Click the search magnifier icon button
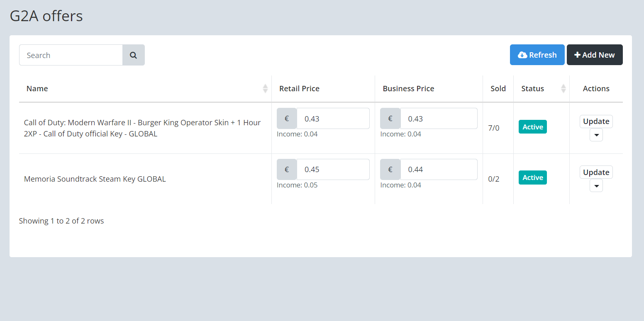Viewport: 644px width, 321px height. (x=133, y=55)
